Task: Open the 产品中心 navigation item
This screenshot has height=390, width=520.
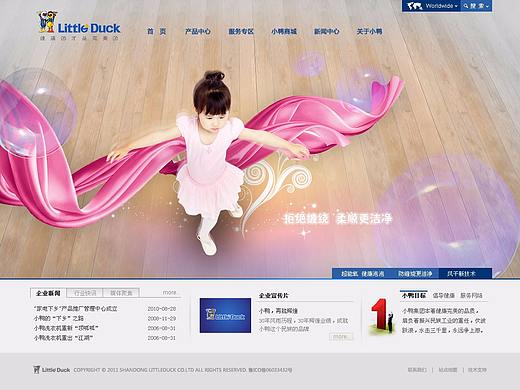Action: click(198, 31)
